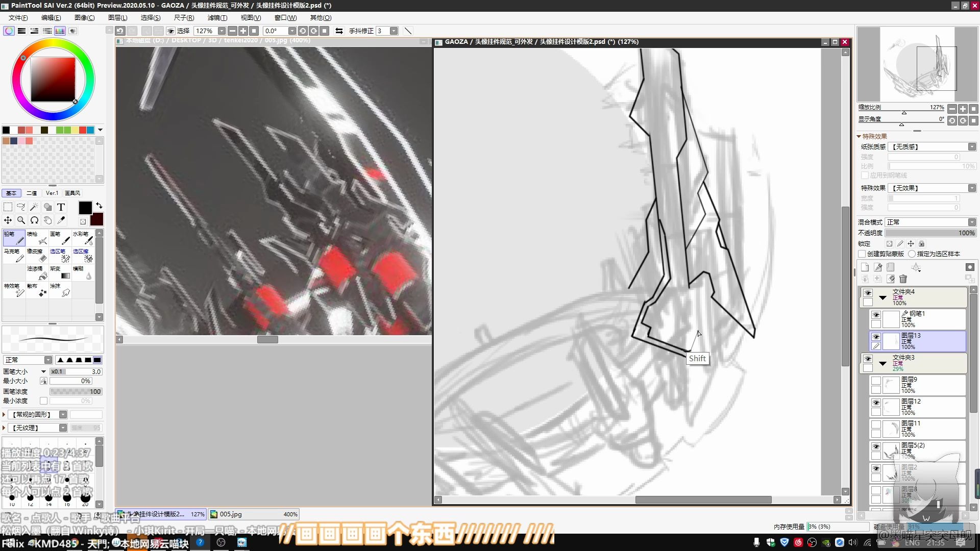Switch to the 头像挂件设计模版2 document tab
Viewport: 980px width, 551px height.
[161, 514]
